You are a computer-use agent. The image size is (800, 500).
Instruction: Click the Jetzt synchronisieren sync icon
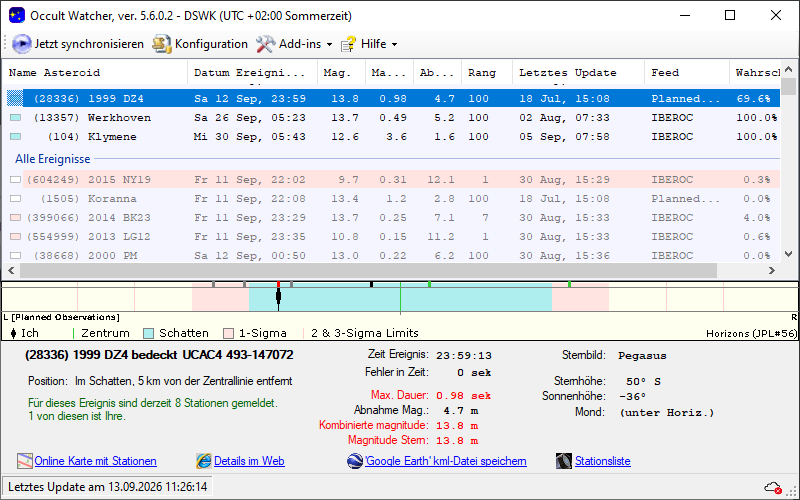21,44
